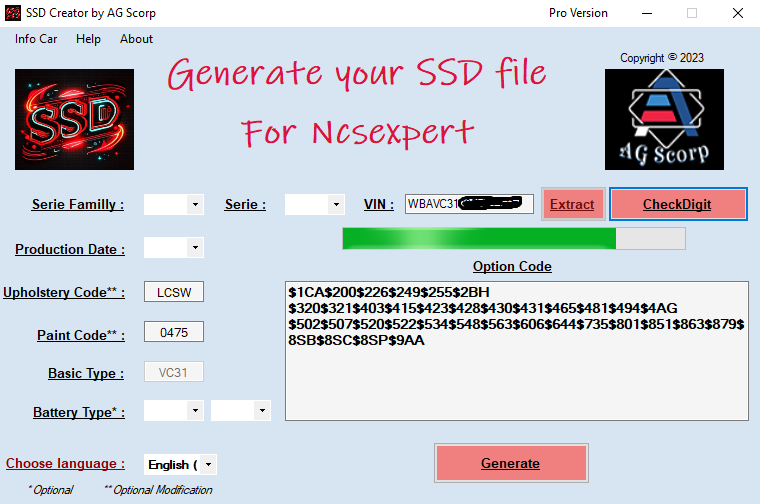Close the SSD Creator window

click(737, 13)
